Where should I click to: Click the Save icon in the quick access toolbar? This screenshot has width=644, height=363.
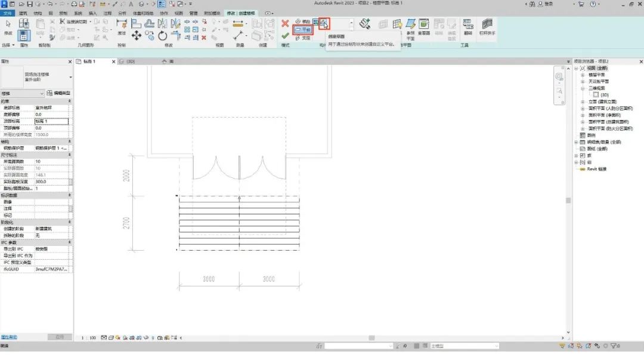click(x=30, y=4)
